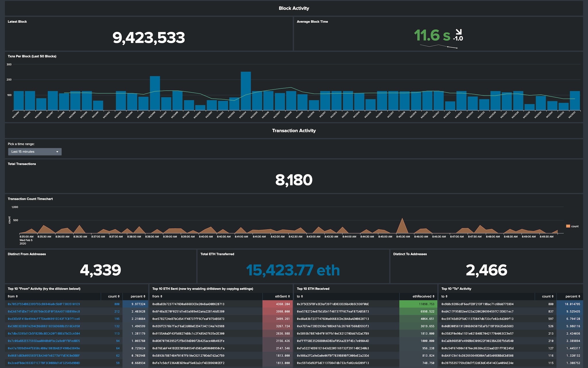The image size is (588, 368).
Task: Click the 195 count in From Activity table
Action: (117, 319)
